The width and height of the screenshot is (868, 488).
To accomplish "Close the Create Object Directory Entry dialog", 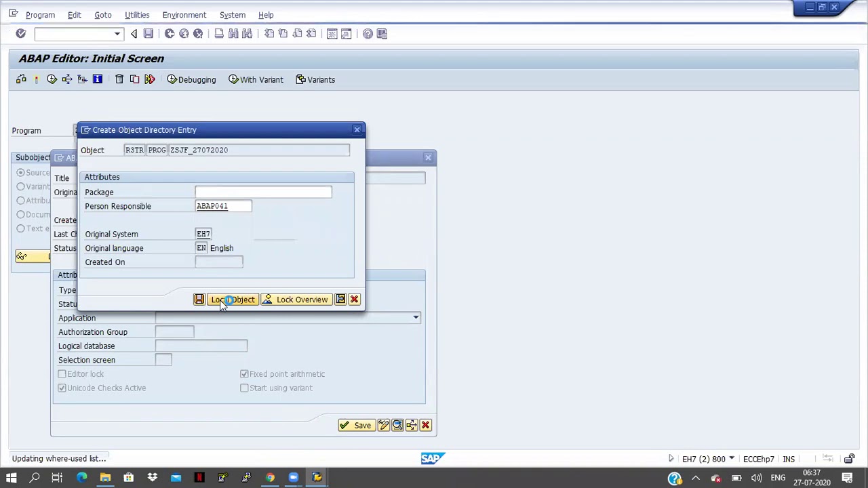I will click(357, 129).
